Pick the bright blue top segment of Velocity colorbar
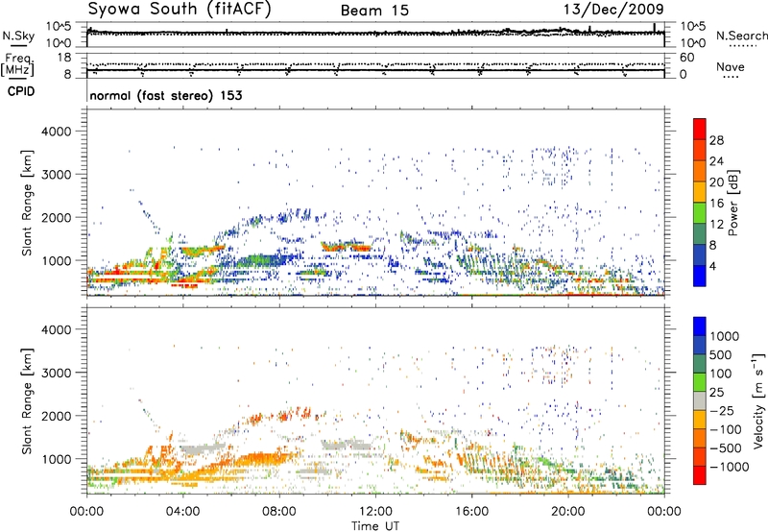This screenshot has height=532, width=768. pos(700,326)
